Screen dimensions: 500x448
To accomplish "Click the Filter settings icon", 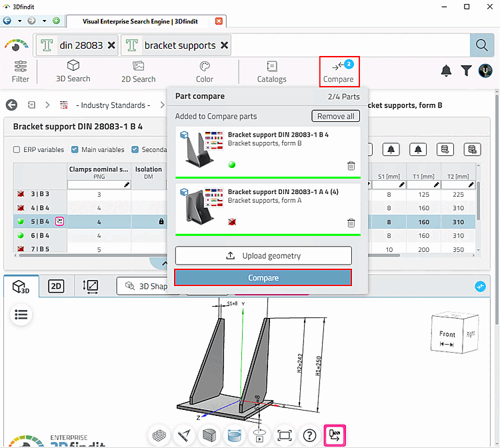I will point(20,71).
